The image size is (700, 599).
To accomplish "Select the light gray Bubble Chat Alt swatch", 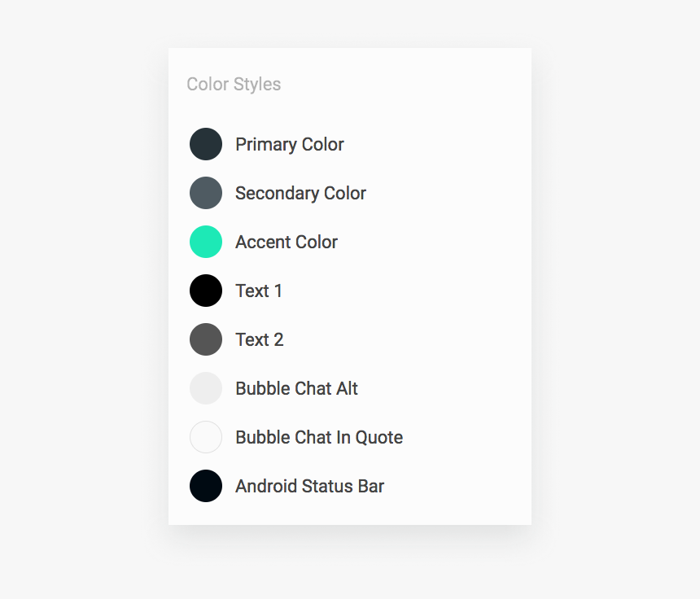I will click(x=206, y=388).
